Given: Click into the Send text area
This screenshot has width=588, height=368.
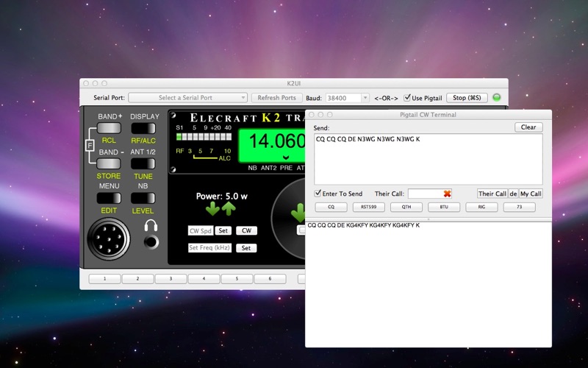Looking at the screenshot, I should [x=429, y=159].
